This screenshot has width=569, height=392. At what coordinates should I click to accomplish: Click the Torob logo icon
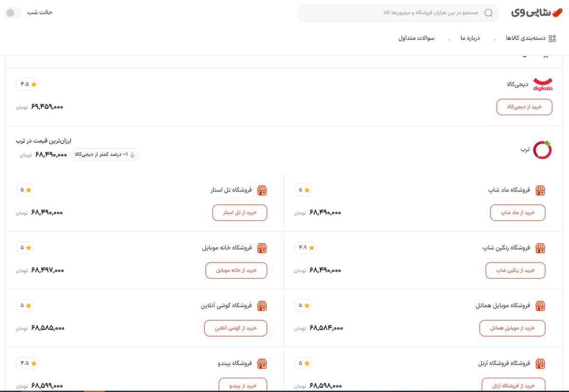(542, 149)
